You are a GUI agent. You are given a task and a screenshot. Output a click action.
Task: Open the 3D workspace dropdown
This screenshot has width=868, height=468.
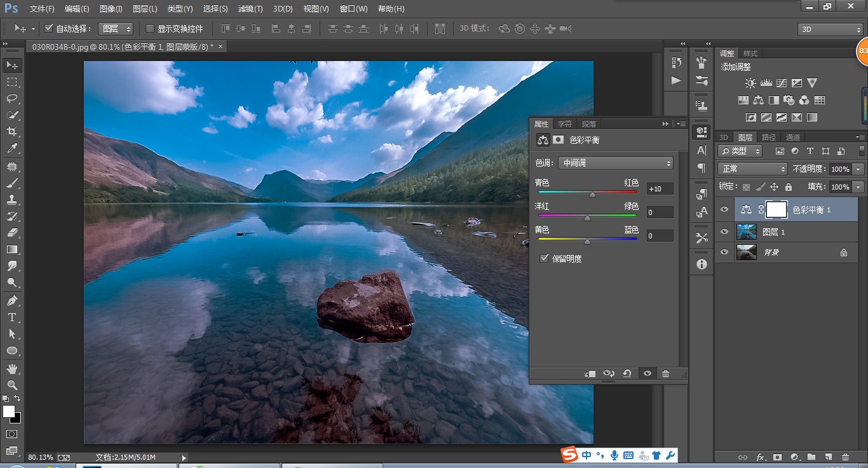point(831,29)
